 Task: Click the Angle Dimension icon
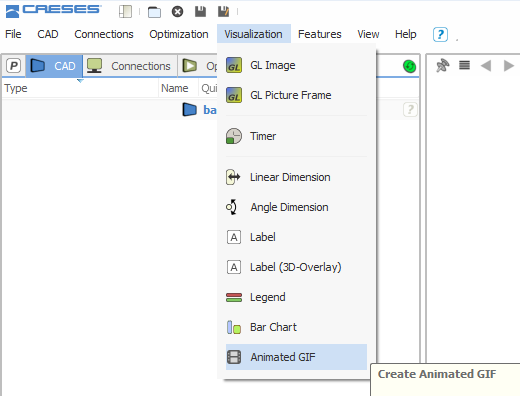232,207
